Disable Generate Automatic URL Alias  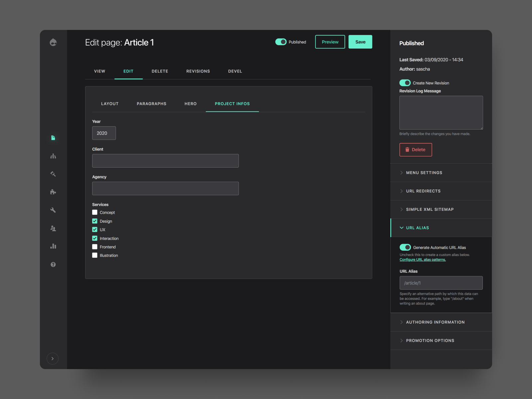coord(405,247)
